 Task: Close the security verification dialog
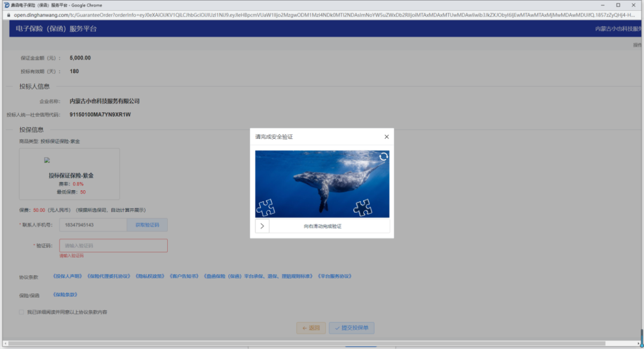(x=386, y=137)
